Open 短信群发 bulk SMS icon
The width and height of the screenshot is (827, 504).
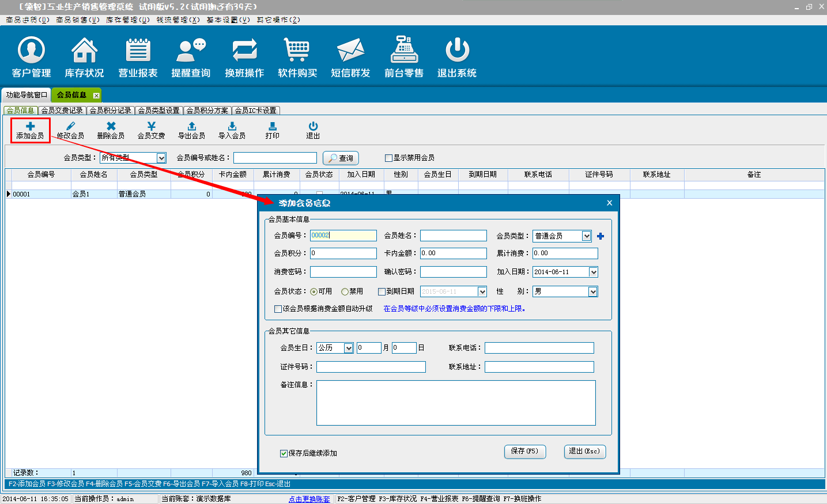350,56
